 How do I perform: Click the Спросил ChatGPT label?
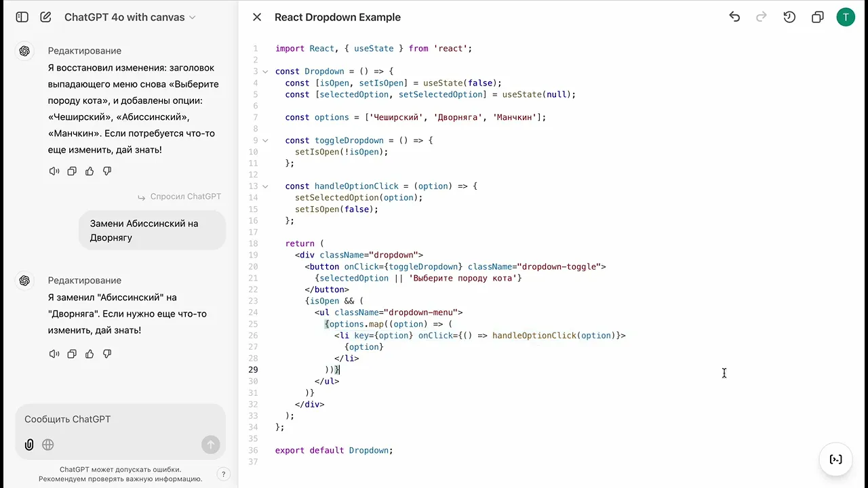(x=180, y=197)
